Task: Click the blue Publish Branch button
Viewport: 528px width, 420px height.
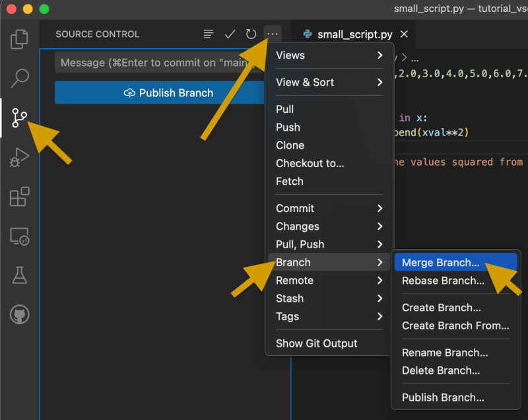Action: tap(160, 92)
